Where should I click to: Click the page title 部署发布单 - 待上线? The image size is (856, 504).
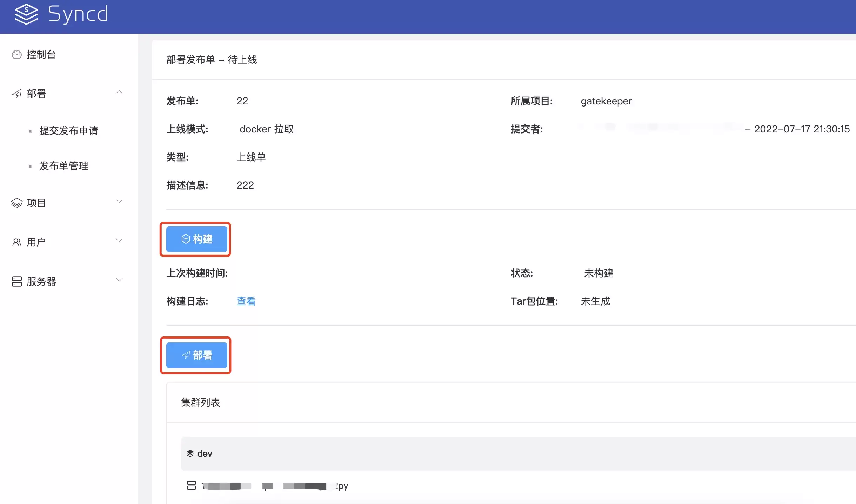[212, 60]
